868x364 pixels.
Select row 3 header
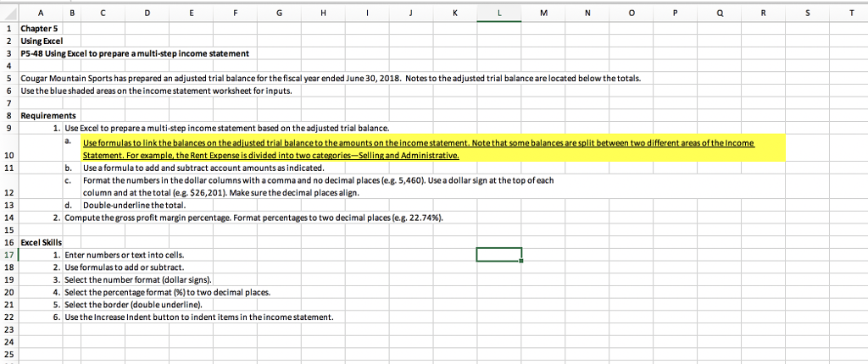pyautogui.click(x=9, y=53)
